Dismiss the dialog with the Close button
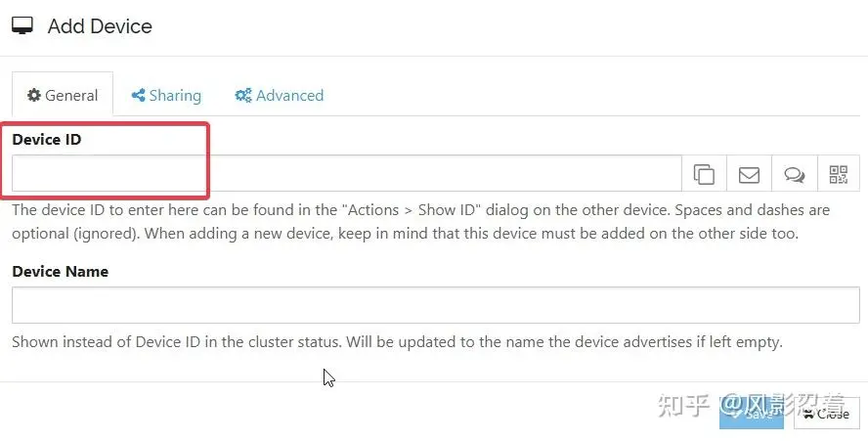868x441 pixels. tap(827, 414)
